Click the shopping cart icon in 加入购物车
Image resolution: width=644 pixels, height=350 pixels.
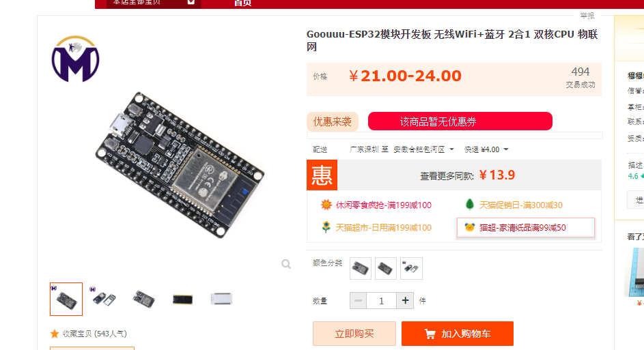pos(430,334)
